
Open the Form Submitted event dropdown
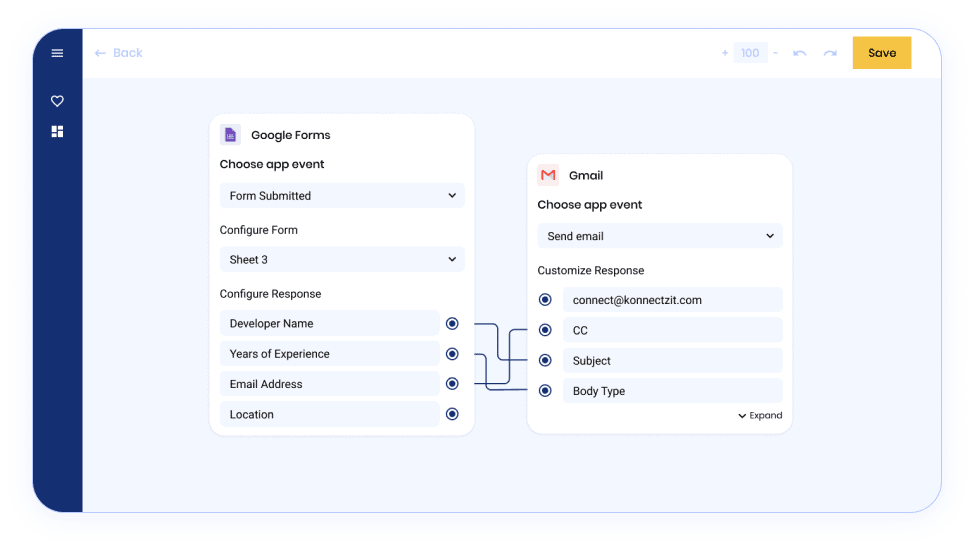pos(342,196)
